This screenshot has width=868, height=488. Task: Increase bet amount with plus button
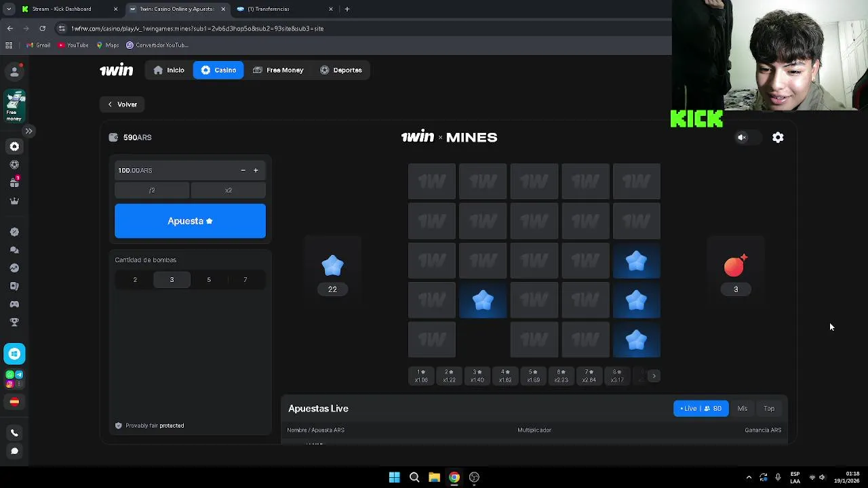click(x=256, y=170)
